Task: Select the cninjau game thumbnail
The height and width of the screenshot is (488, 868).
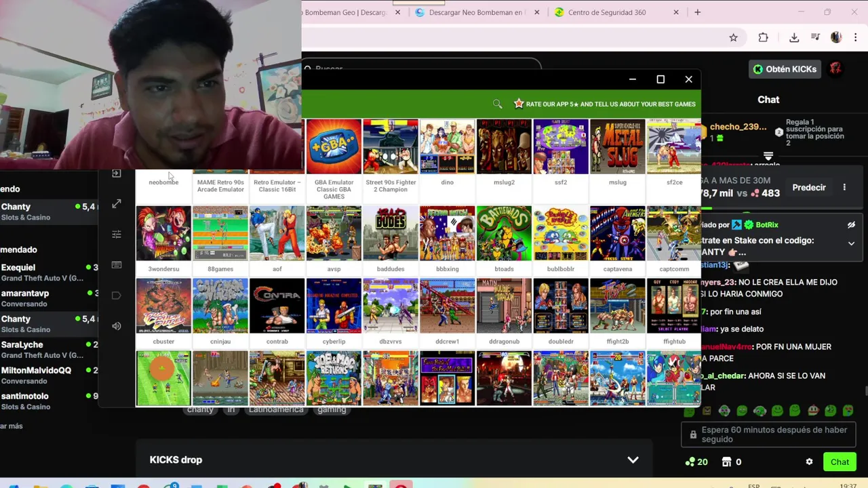Action: coord(220,306)
